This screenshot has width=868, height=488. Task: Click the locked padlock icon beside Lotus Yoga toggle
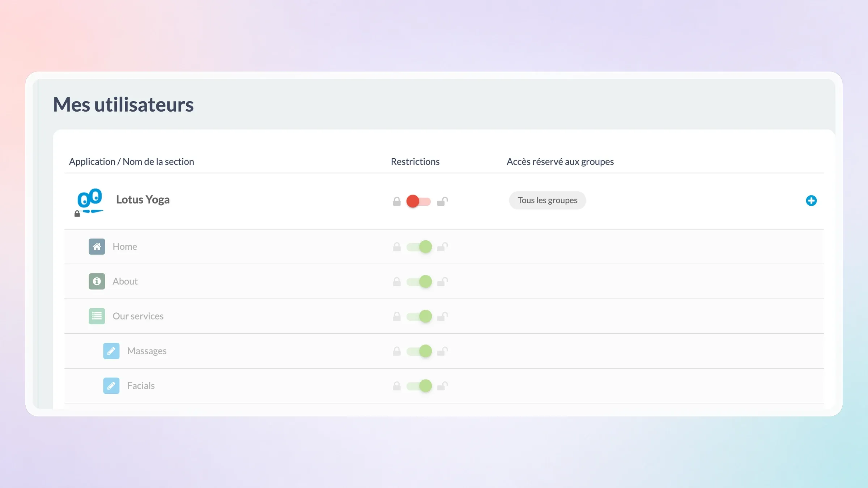click(397, 201)
